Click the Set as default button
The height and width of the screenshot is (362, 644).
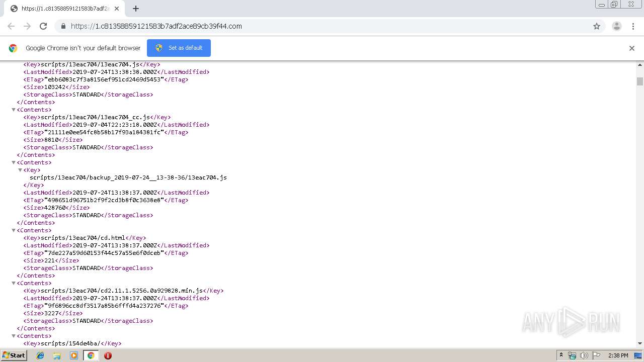[x=179, y=48]
